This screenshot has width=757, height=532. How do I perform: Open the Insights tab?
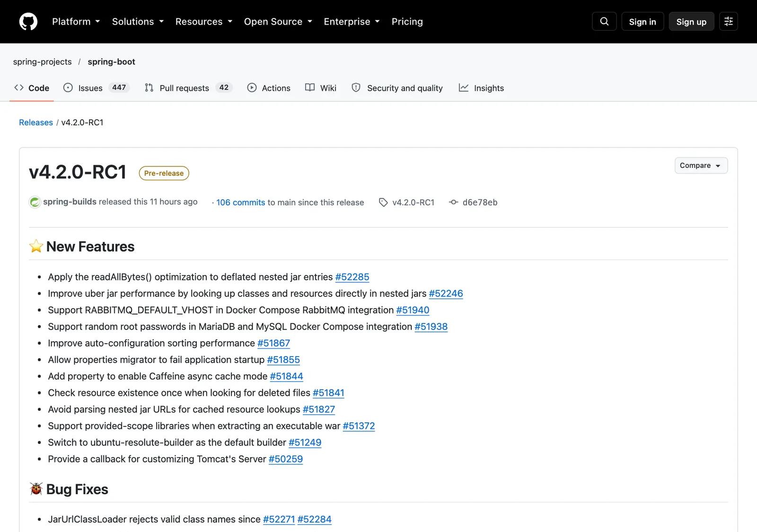click(481, 88)
